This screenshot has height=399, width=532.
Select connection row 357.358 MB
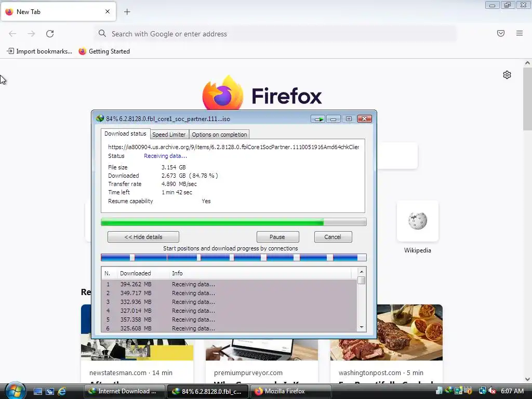(229, 320)
